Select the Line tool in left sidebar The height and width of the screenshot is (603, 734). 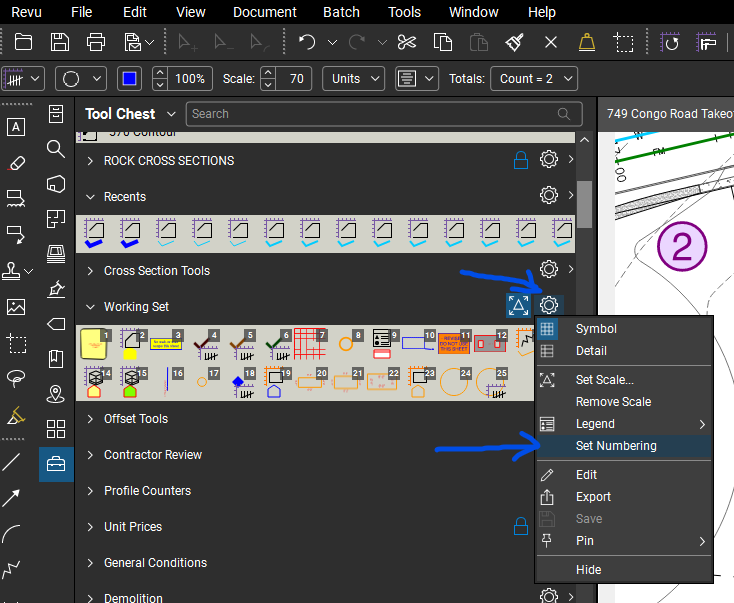coord(11,462)
